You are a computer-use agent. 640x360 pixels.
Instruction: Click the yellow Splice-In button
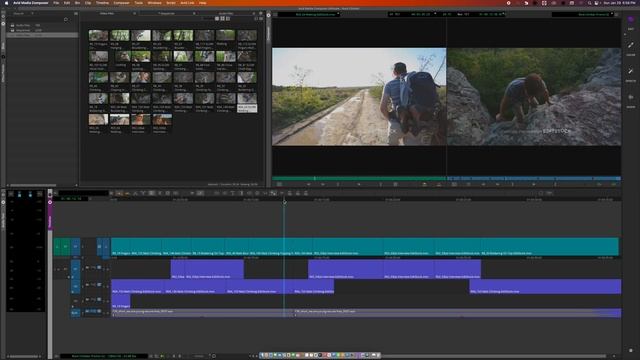pos(424,184)
